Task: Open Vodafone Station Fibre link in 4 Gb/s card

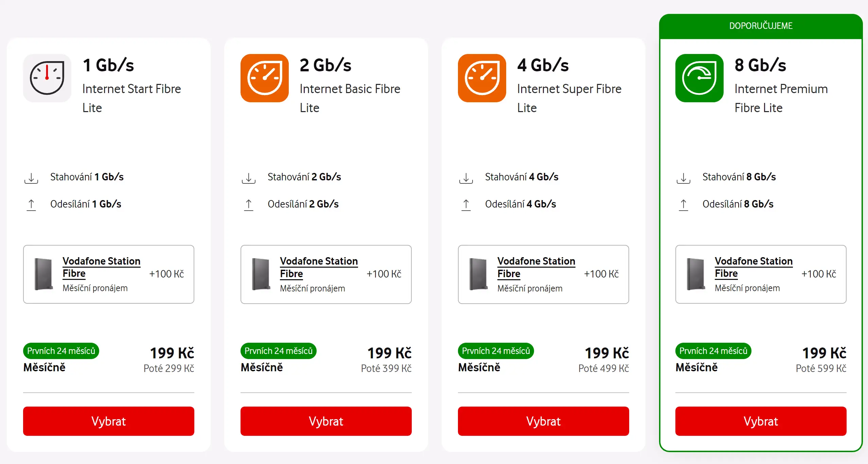Action: tap(536, 267)
